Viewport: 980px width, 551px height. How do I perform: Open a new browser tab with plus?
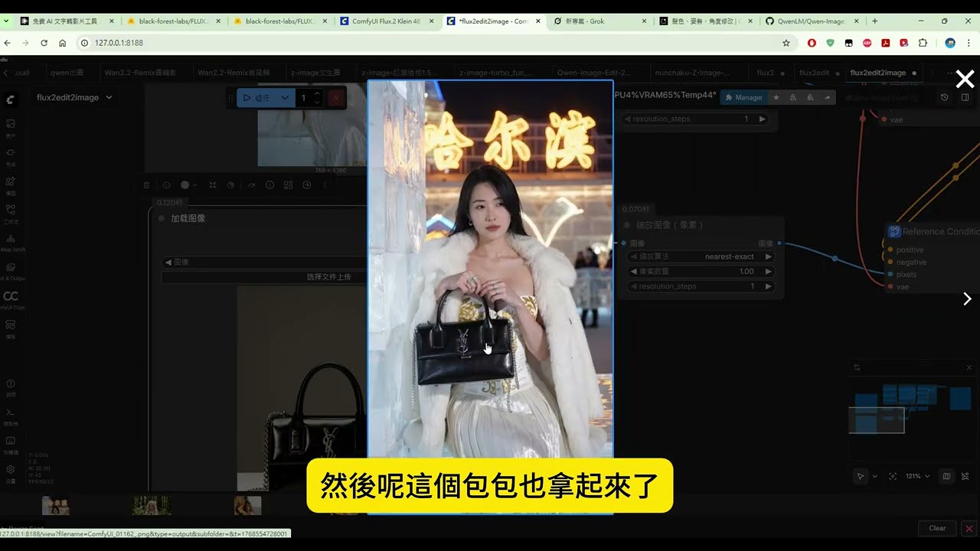[x=875, y=21]
